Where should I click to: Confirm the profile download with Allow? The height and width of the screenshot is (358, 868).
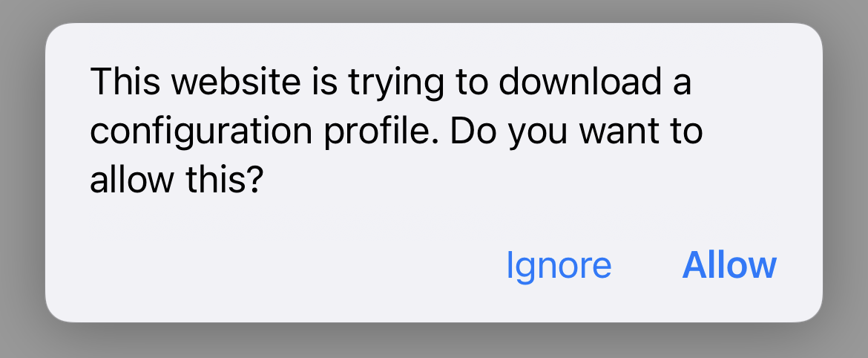[729, 265]
